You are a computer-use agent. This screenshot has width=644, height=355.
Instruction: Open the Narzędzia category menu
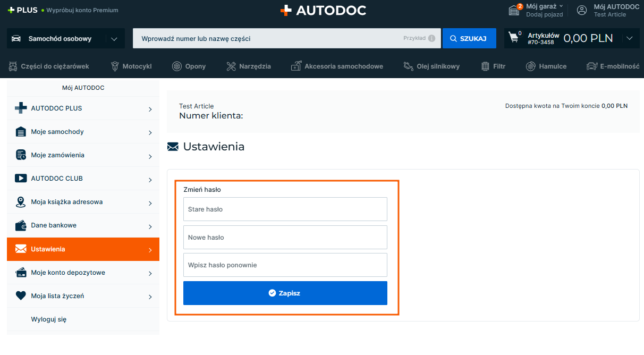tap(249, 66)
